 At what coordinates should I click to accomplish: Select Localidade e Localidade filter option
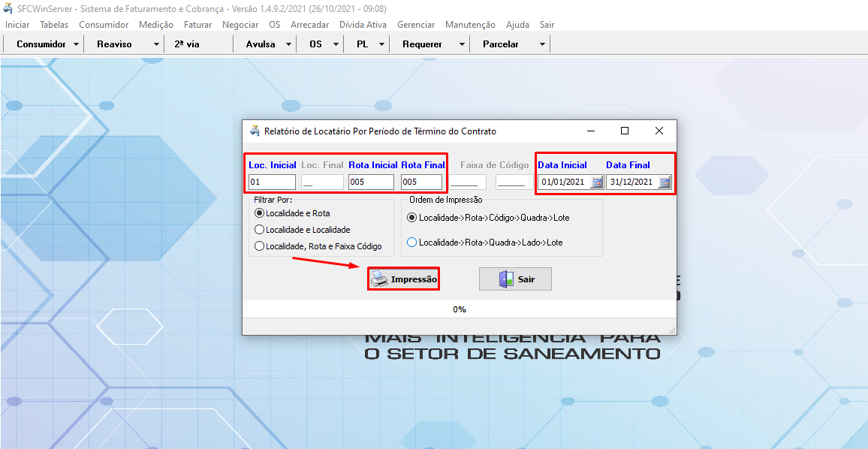260,230
